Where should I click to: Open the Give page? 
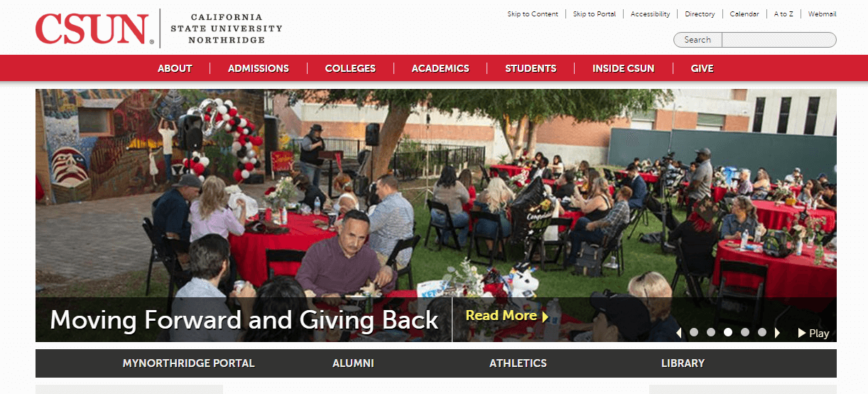(x=702, y=68)
